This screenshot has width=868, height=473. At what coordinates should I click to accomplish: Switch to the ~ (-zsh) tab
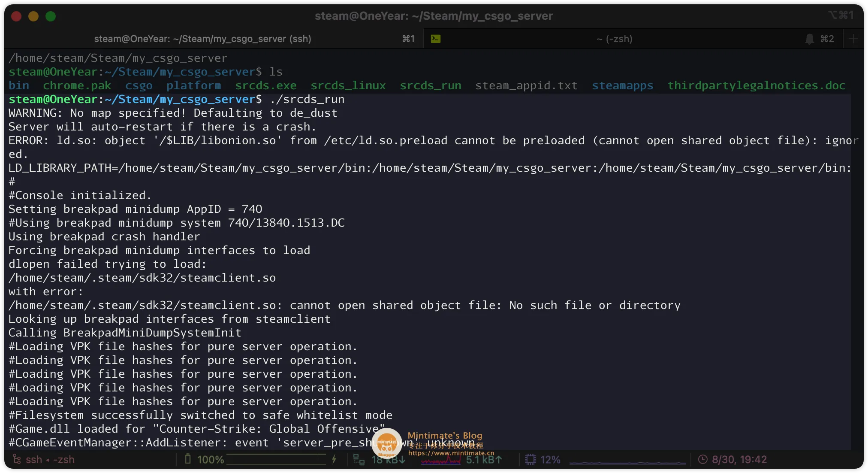pos(614,39)
